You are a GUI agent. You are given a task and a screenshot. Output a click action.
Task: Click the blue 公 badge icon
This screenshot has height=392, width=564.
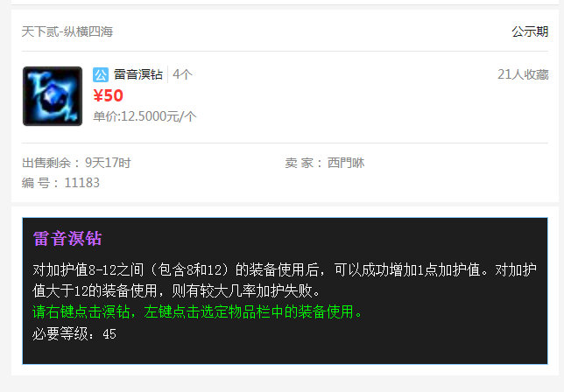101,74
